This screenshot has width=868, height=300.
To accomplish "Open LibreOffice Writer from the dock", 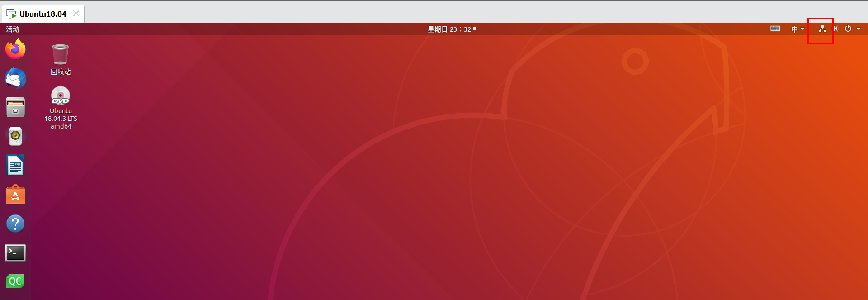I will tap(15, 165).
